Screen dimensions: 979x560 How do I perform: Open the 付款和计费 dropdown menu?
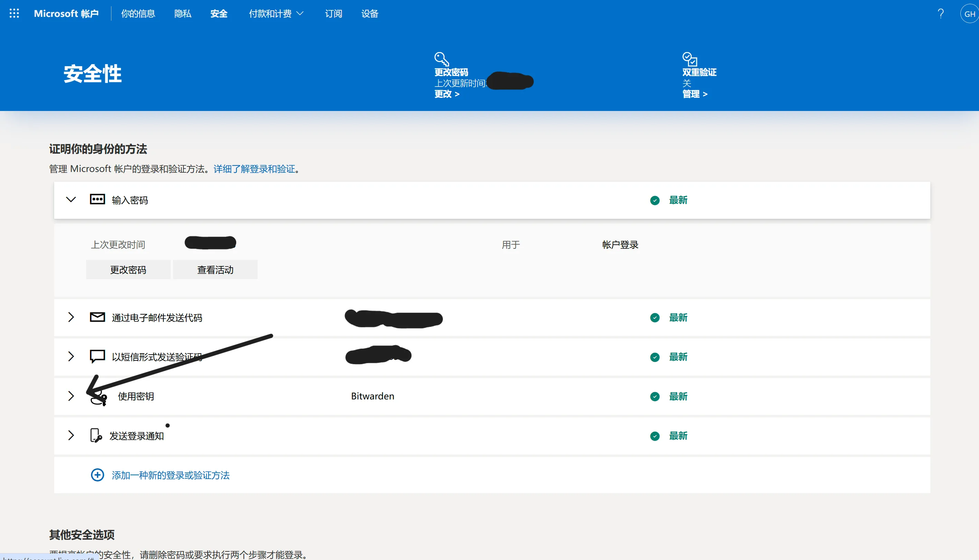tap(276, 14)
